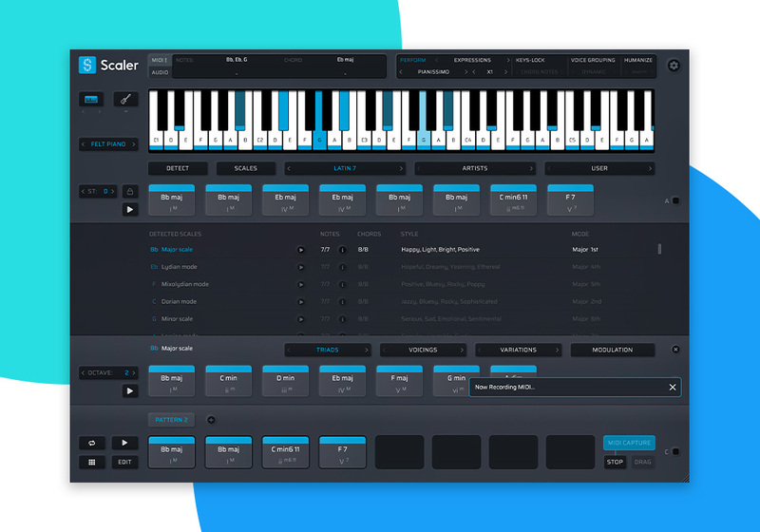The image size is (760, 532).
Task: Preview the Eb Lydian mode with its play icon
Action: point(300,268)
